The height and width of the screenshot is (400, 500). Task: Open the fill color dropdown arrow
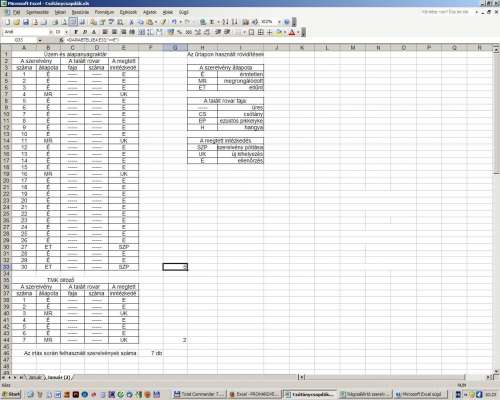point(284,32)
